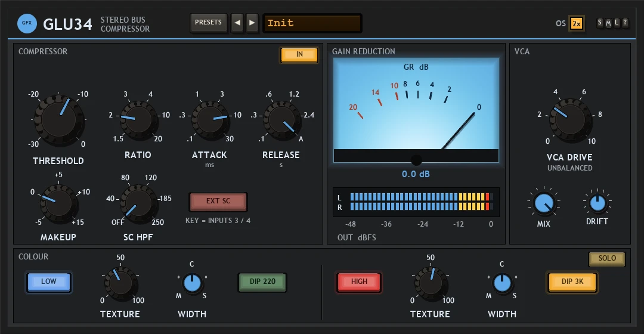Click the MAKEUP gain knob
The height and width of the screenshot is (334, 644).
point(58,204)
